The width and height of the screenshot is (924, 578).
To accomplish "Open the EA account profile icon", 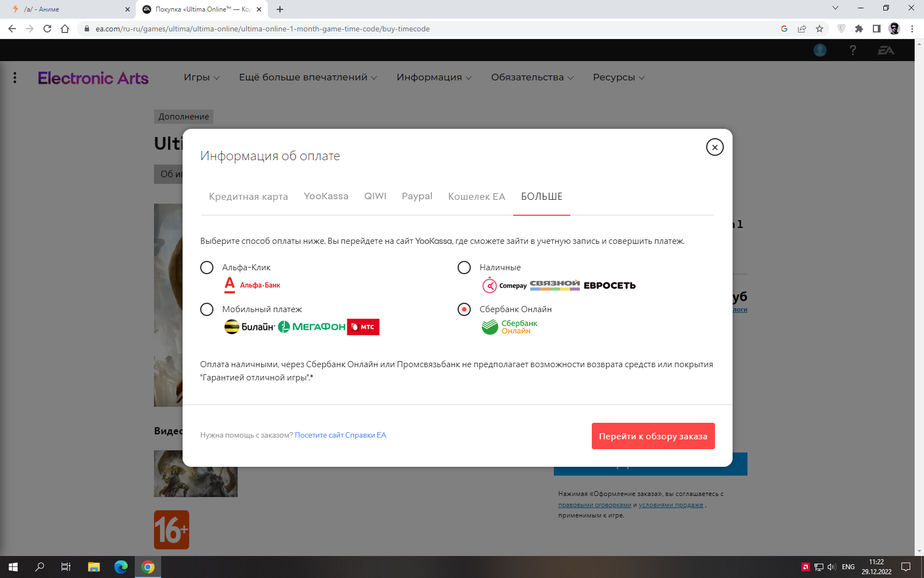I will click(x=820, y=50).
